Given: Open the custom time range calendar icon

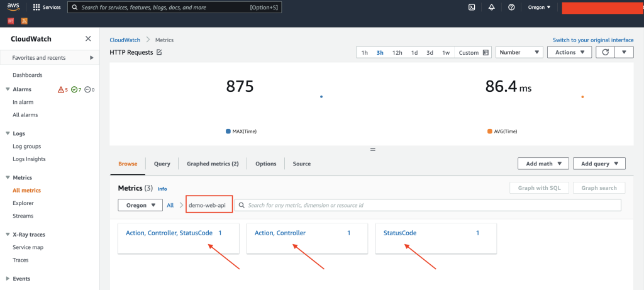Looking at the screenshot, I should (486, 53).
